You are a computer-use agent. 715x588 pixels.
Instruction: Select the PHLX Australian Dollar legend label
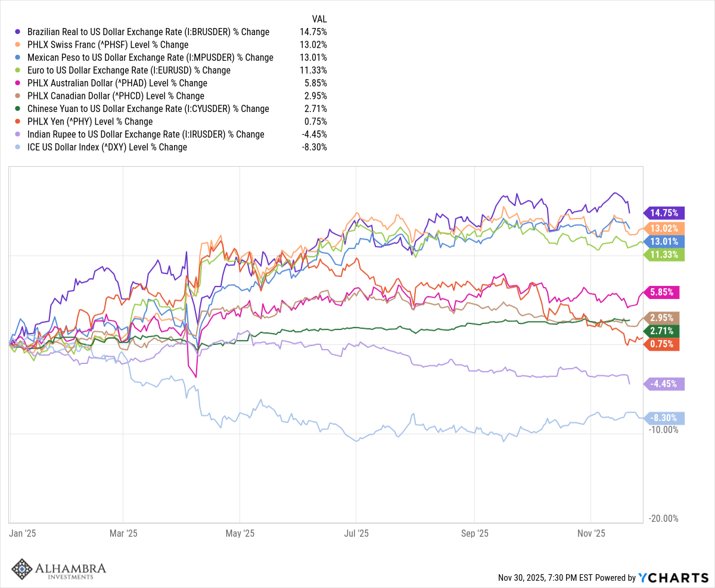click(117, 83)
